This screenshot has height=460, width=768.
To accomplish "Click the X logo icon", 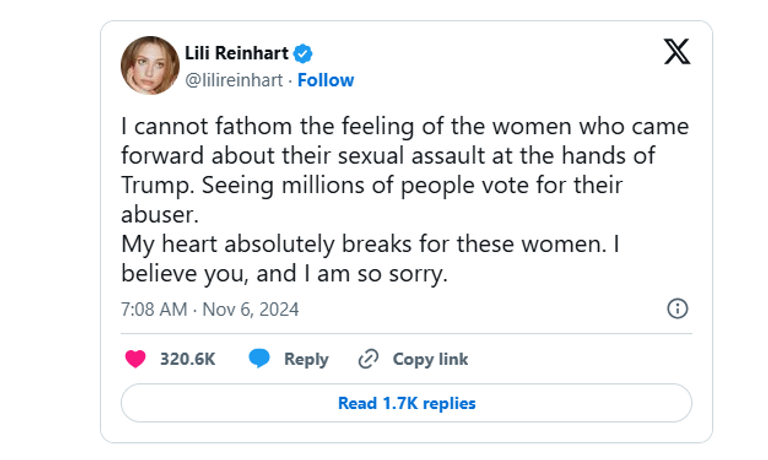I will coord(677,53).
